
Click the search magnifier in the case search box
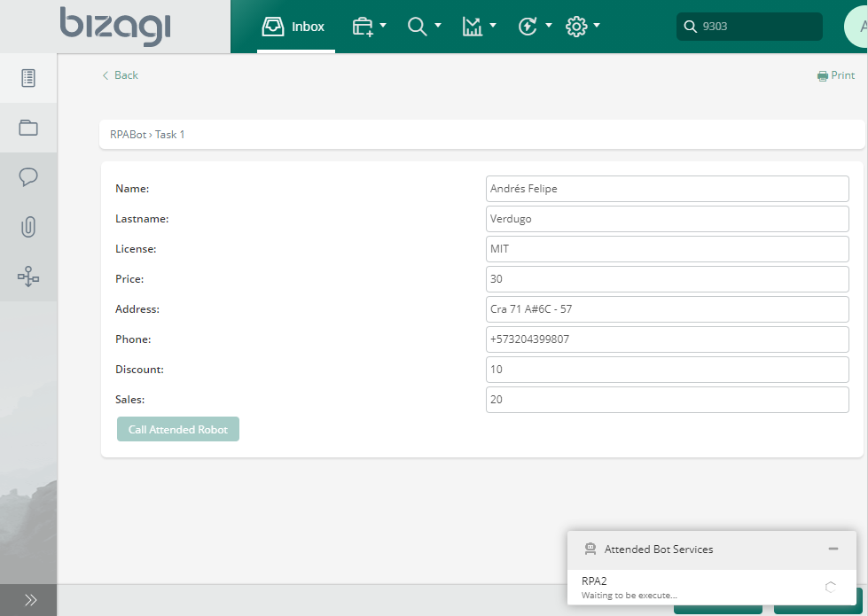click(x=690, y=26)
